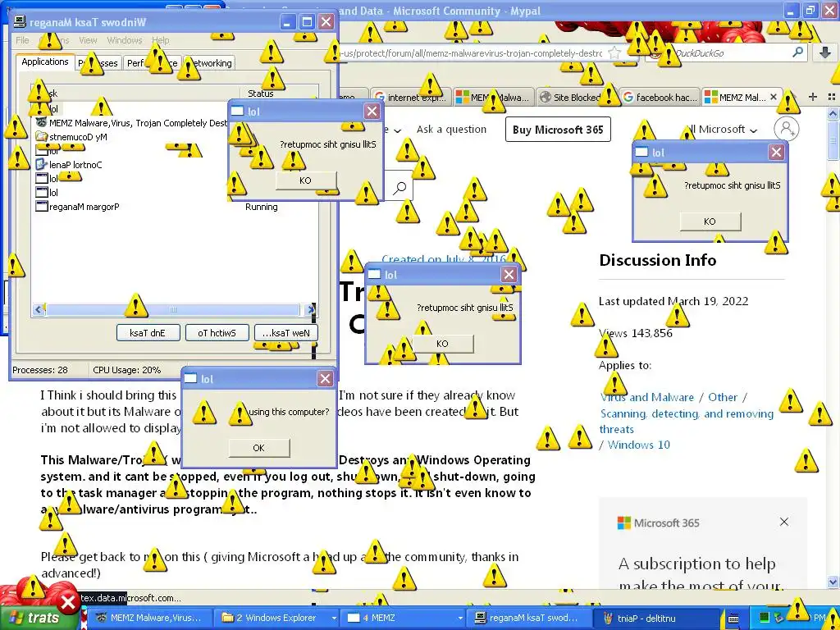Open the Other category link

click(x=723, y=398)
